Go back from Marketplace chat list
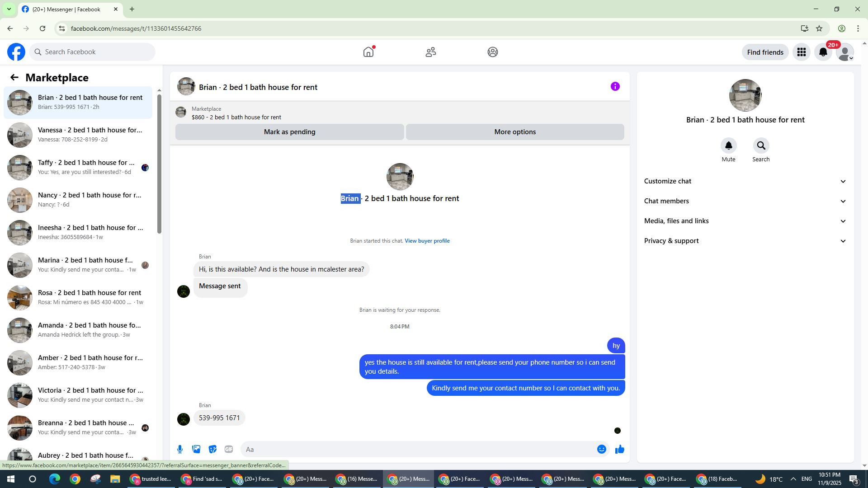Viewport: 868px width, 488px height. pos(14,78)
